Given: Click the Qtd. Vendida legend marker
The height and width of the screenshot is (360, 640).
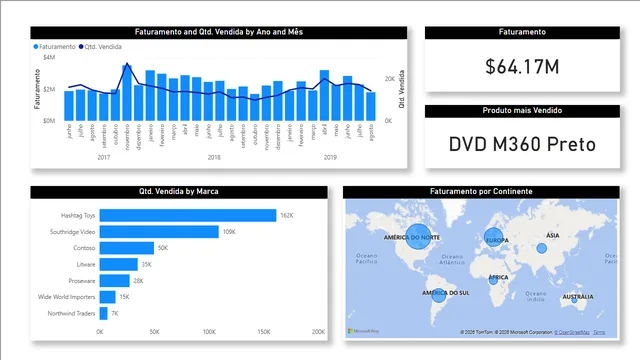Looking at the screenshot, I should click(81, 47).
